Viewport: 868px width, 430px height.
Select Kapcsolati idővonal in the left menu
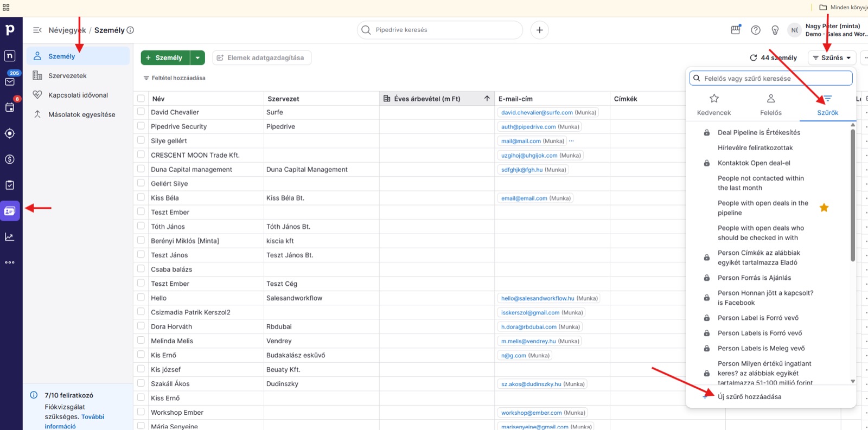[78, 95]
